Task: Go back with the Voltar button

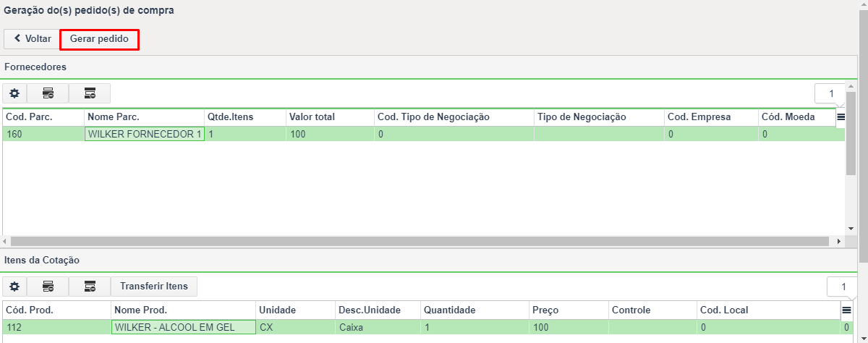Action: pyautogui.click(x=32, y=39)
